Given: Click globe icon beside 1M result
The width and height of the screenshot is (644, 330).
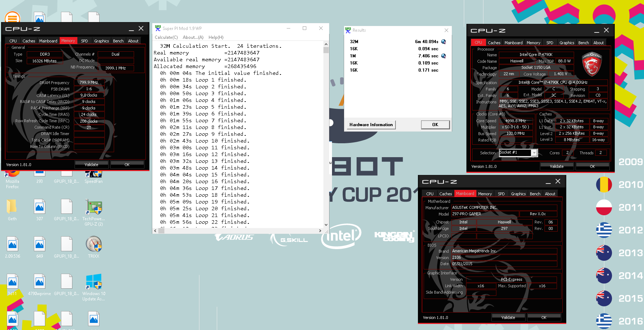Looking at the screenshot, I should click(x=444, y=56).
